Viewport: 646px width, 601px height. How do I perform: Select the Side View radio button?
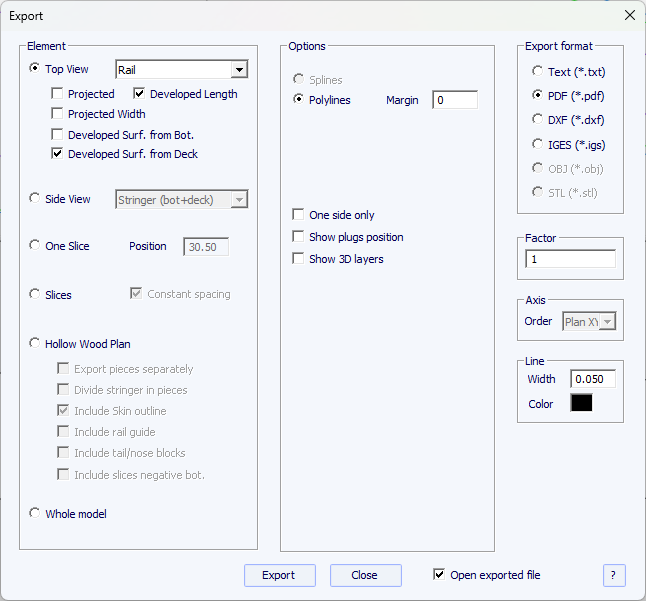click(x=36, y=199)
